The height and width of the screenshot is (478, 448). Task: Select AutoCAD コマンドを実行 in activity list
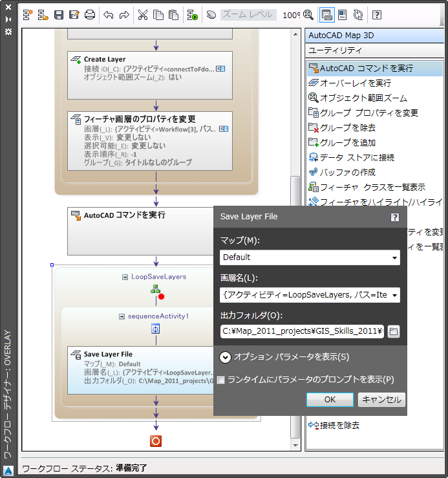point(375,69)
